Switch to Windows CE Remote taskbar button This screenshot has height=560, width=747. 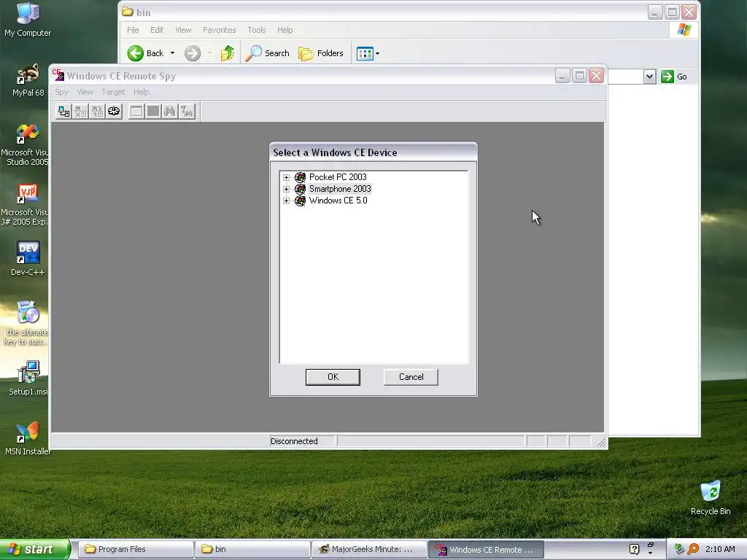pyautogui.click(x=486, y=550)
